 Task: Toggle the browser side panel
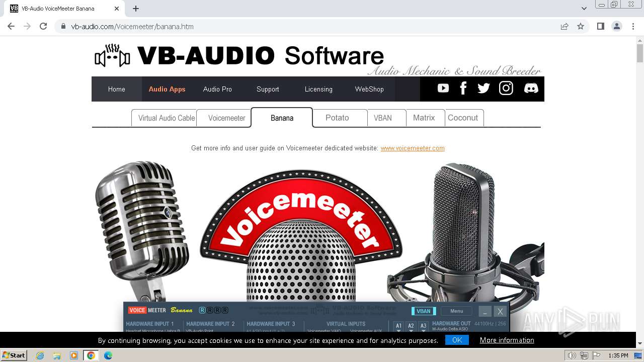pyautogui.click(x=601, y=26)
